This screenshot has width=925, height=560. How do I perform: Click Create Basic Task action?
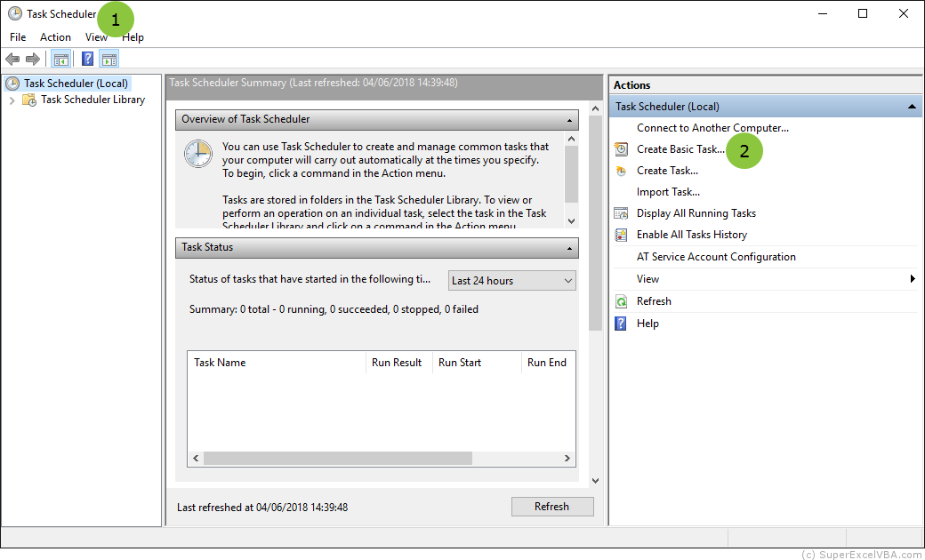[680, 149]
